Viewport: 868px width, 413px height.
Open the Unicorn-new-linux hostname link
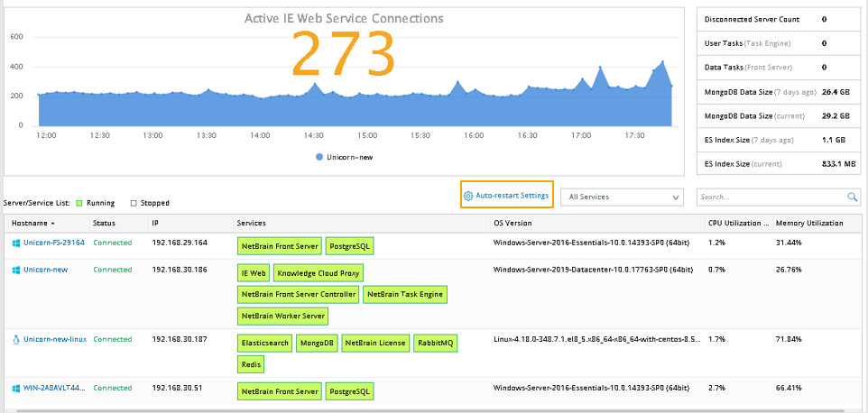(55, 339)
